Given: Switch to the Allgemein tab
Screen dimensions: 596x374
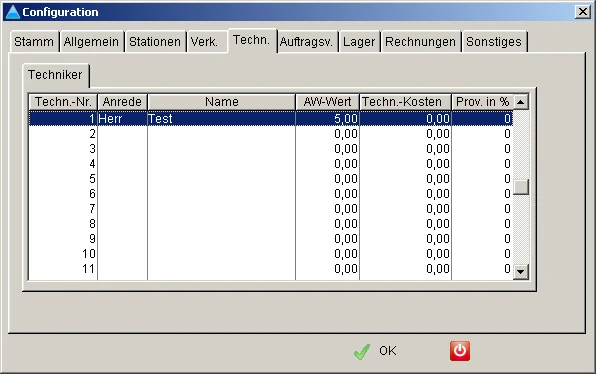Looking at the screenshot, I should point(91,41).
